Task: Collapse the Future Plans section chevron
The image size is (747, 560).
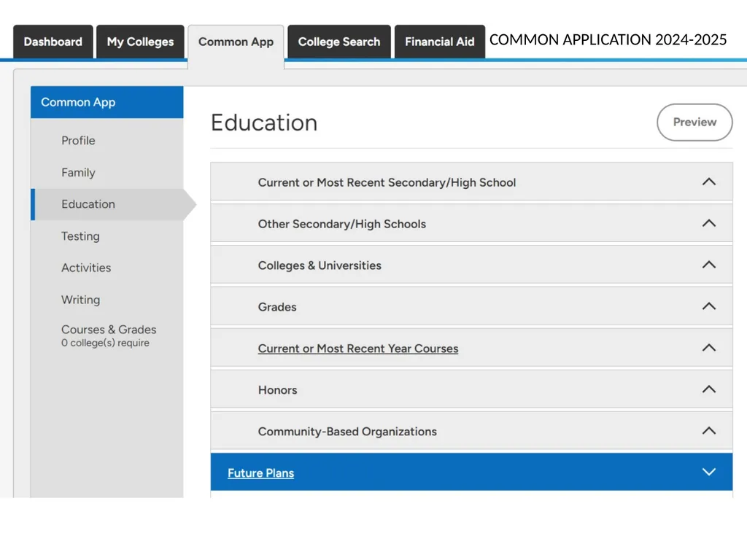Action: click(708, 472)
